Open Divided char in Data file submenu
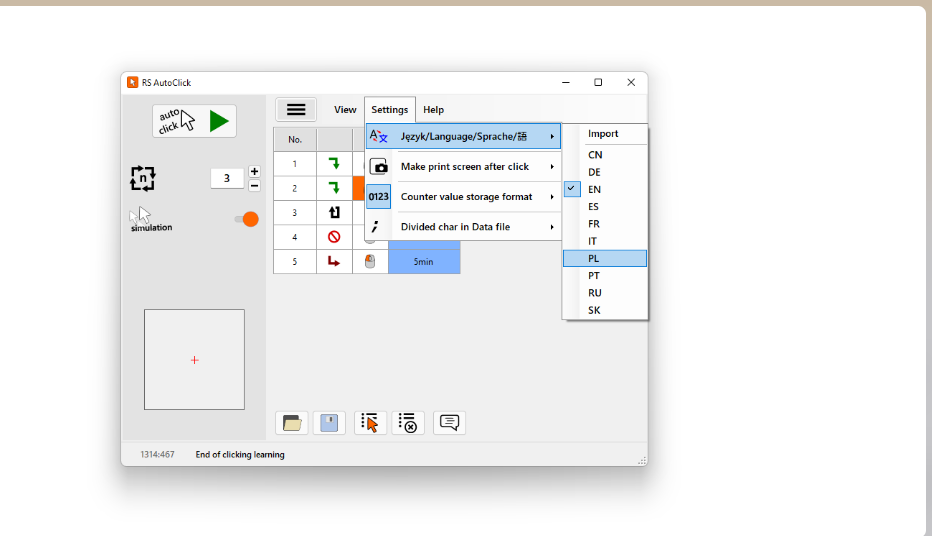This screenshot has height=536, width=932. pos(464,227)
